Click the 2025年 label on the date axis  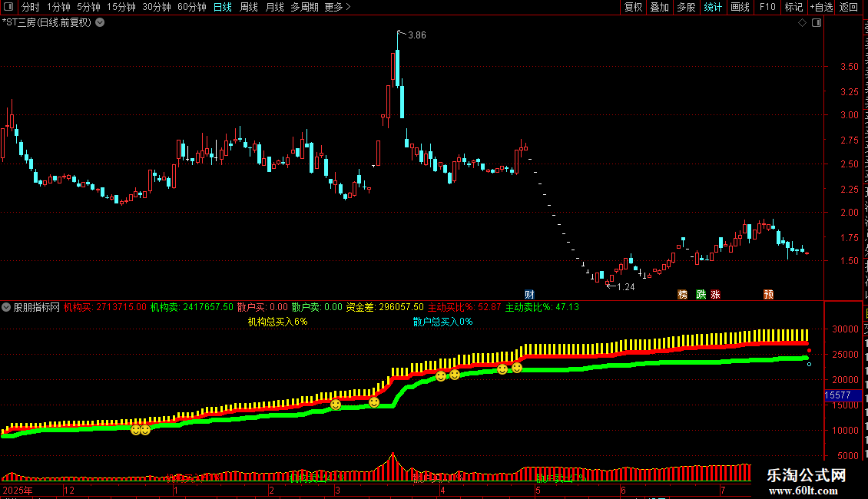tap(18, 490)
